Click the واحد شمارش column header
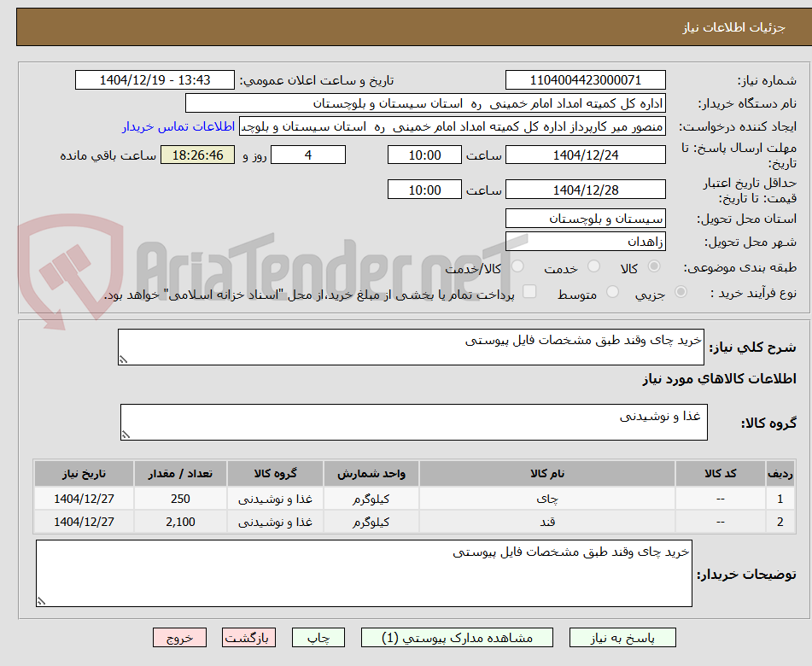Screen dimensions: 812x666 click(371, 473)
